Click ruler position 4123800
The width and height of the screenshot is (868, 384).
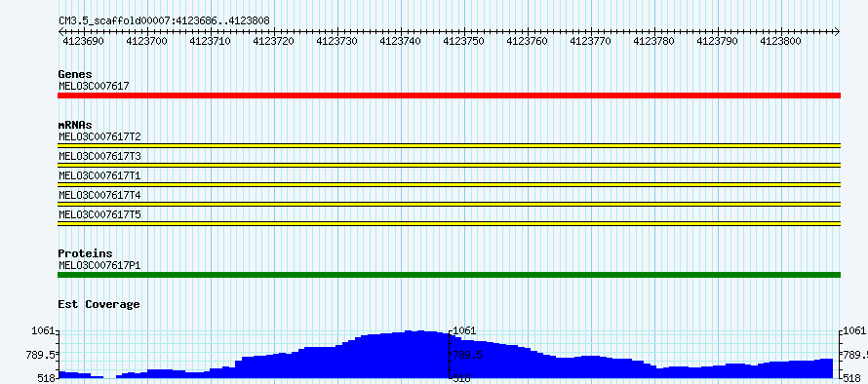click(x=781, y=41)
